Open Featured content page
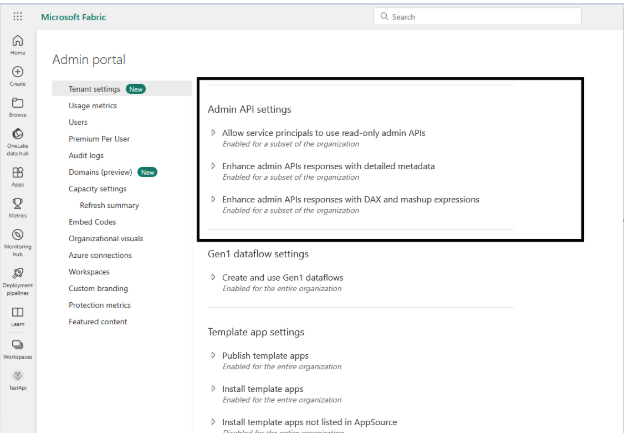 coord(97,322)
